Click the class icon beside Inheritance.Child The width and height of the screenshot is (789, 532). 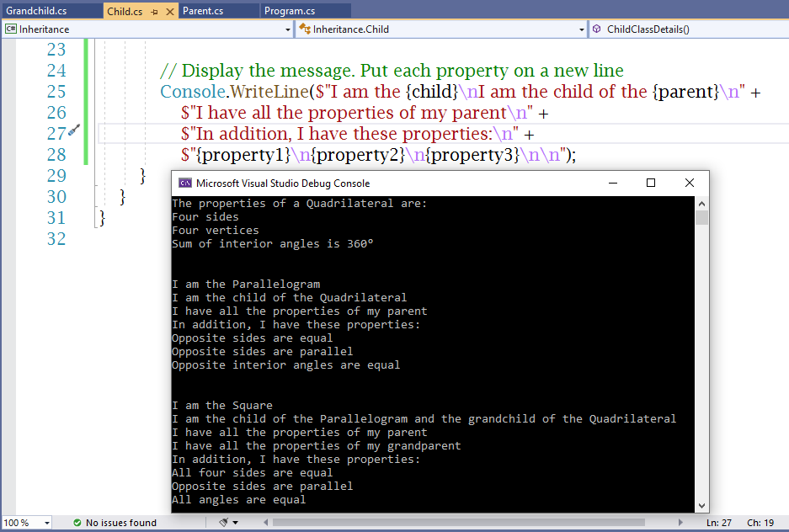coord(304,29)
